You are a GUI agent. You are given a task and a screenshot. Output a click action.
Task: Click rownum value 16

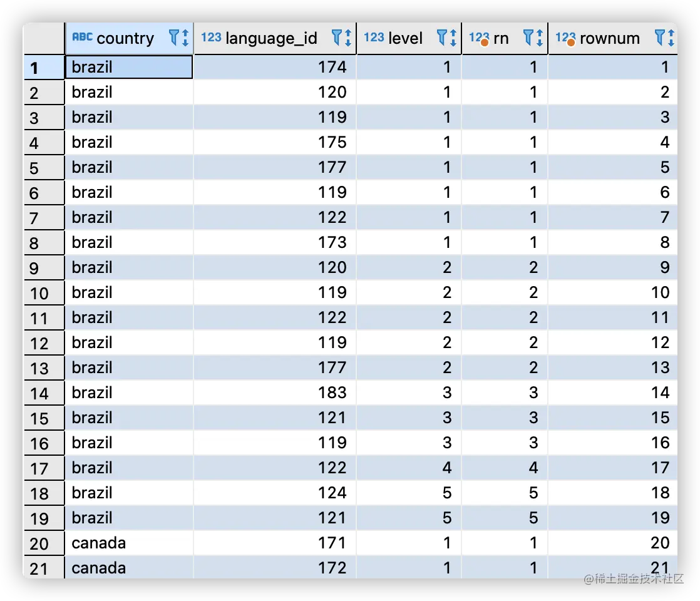click(x=661, y=443)
